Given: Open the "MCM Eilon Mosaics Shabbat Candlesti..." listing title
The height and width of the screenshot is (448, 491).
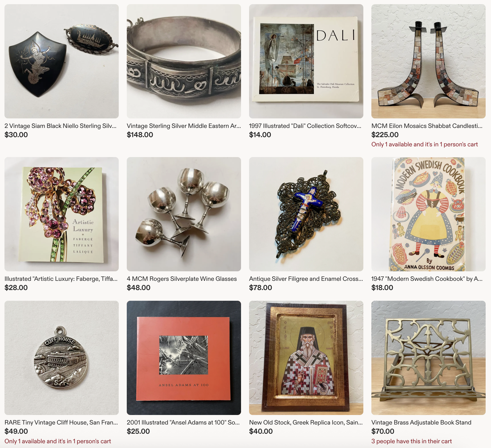Looking at the screenshot, I should (427, 126).
